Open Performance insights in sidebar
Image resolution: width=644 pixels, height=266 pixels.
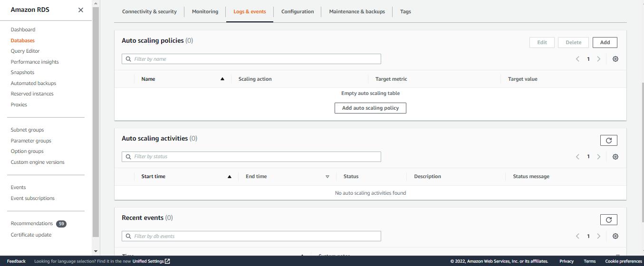click(x=35, y=62)
